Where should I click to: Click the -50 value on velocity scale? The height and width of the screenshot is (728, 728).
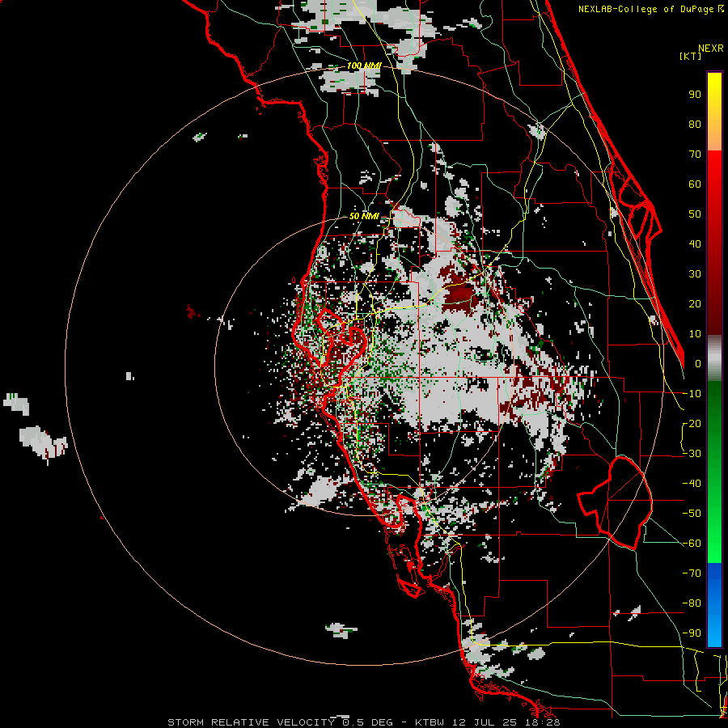click(692, 514)
